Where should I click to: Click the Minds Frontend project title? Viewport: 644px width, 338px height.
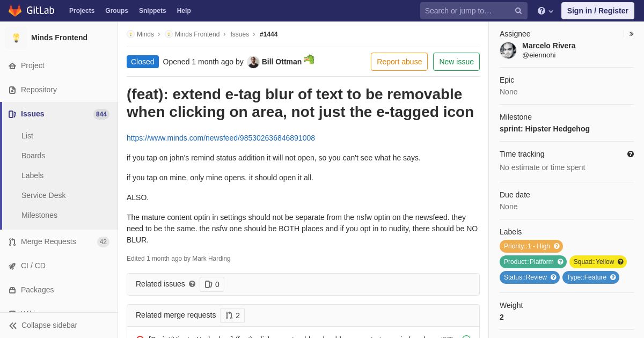click(59, 38)
